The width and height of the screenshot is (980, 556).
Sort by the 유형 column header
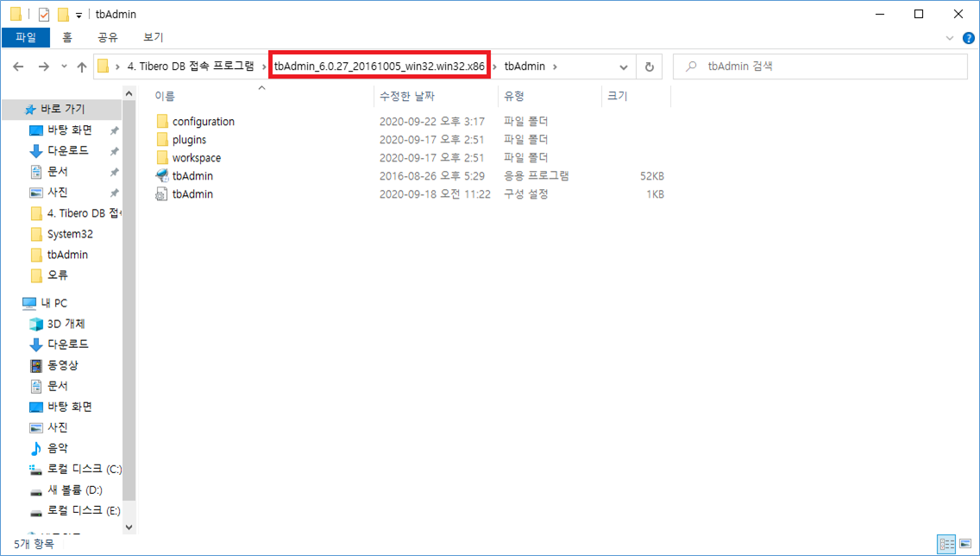(514, 97)
